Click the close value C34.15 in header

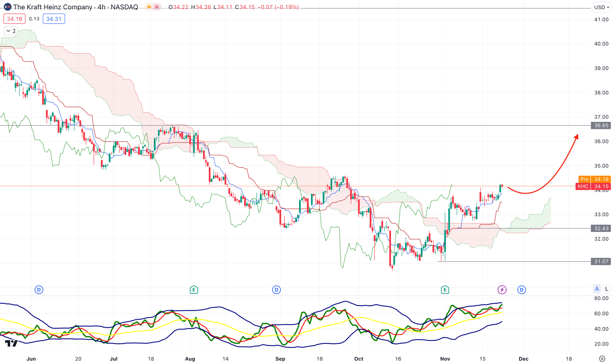pyautogui.click(x=245, y=7)
